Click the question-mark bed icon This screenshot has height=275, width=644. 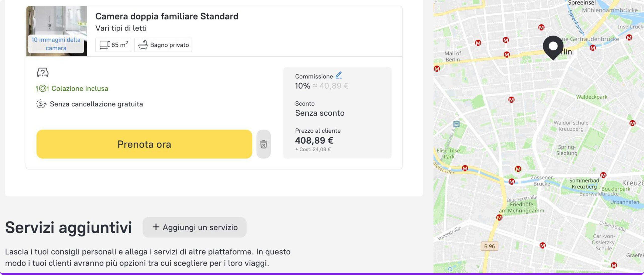coord(43,73)
